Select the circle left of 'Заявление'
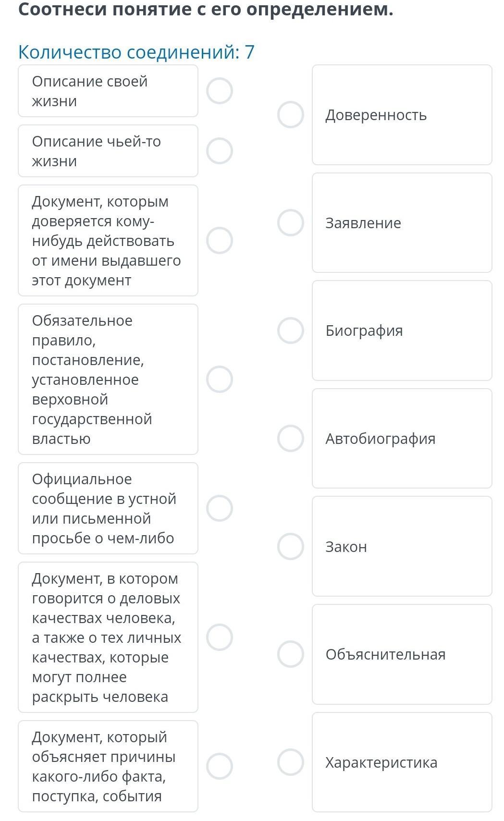 (x=291, y=223)
